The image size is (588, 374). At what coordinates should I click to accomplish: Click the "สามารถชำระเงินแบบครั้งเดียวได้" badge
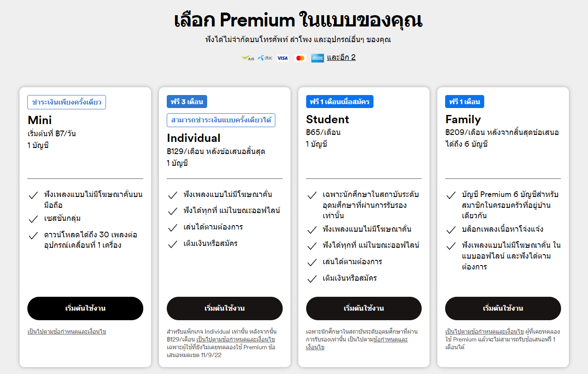221,120
